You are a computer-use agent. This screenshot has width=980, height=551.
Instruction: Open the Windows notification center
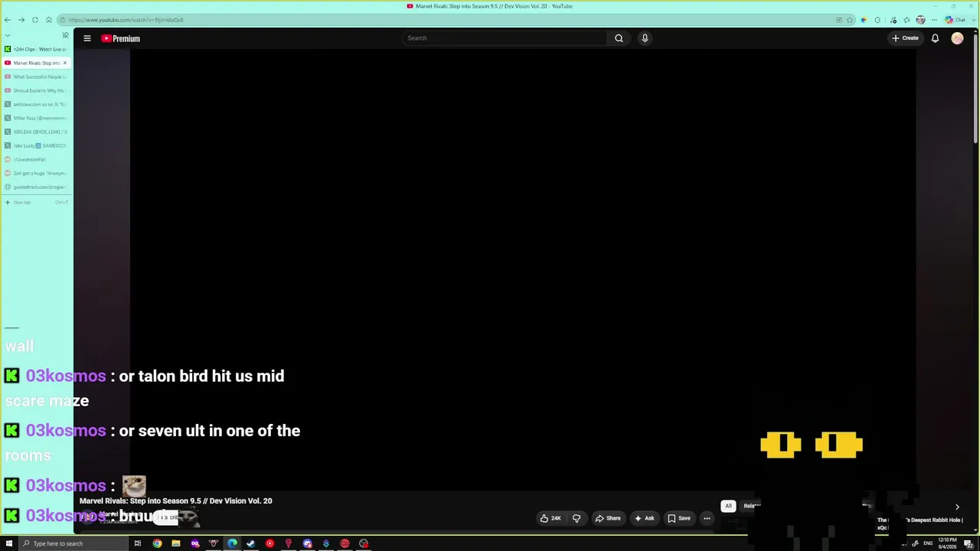[969, 543]
